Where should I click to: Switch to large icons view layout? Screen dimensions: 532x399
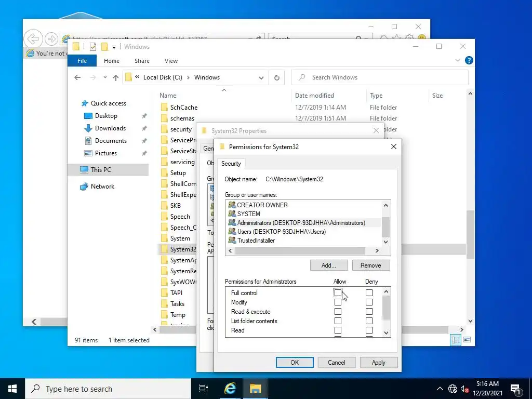(x=467, y=340)
